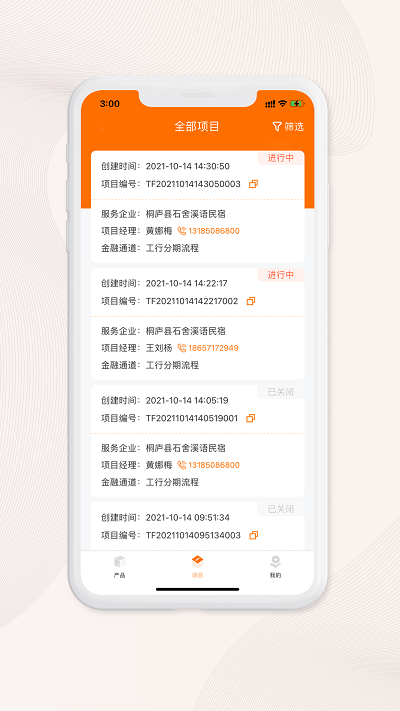The image size is (400, 711).
Task: Copy project number TF20211014095134003
Action: (254, 535)
